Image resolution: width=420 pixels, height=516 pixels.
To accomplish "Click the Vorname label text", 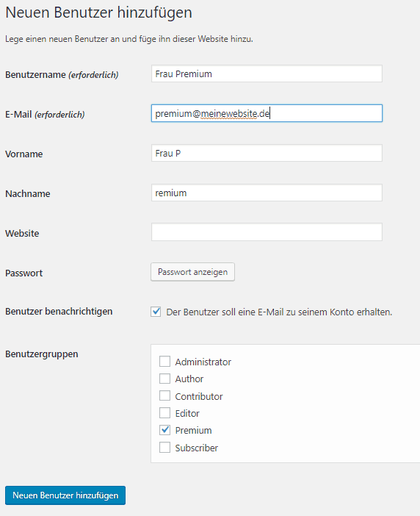I will click(x=24, y=154).
